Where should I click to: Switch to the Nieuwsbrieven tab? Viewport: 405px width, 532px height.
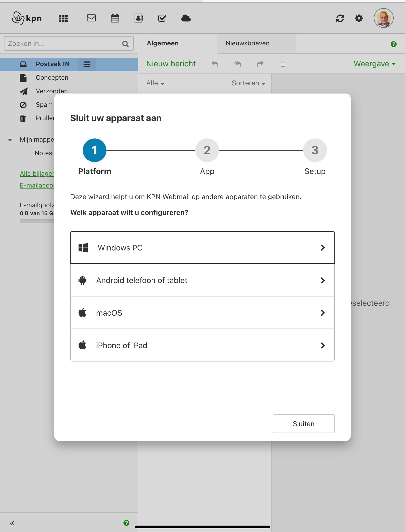247,43
